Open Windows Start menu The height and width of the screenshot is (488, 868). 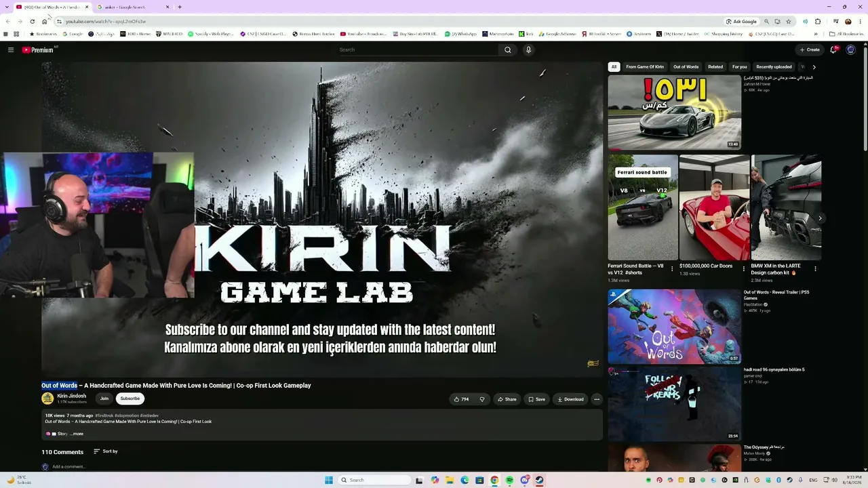tap(329, 480)
